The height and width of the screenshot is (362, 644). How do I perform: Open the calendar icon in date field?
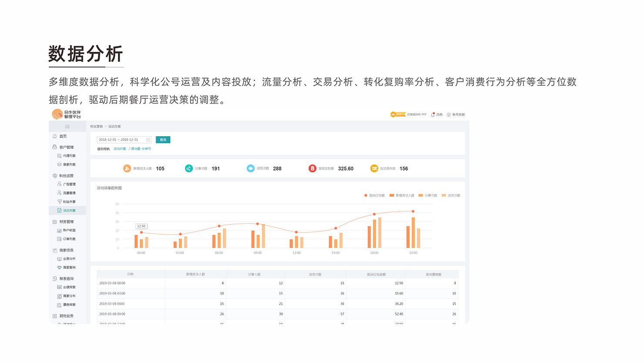148,140
